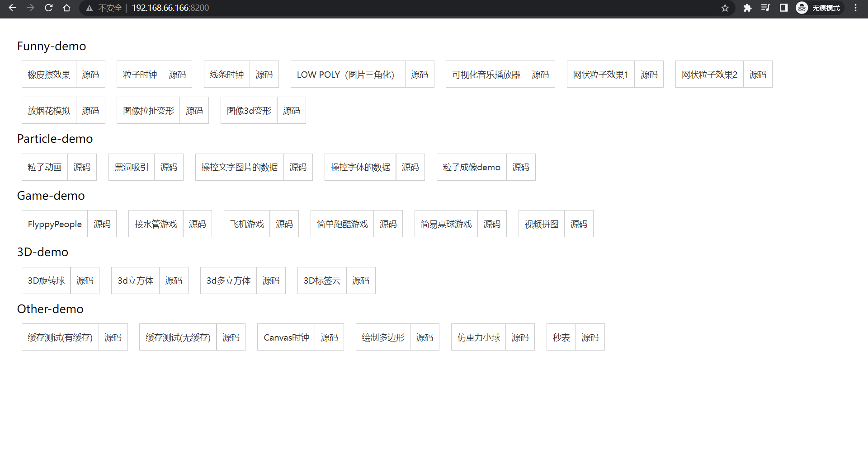Open the 橡皮擦效果 demo
The width and height of the screenshot is (868, 449).
[x=49, y=75]
